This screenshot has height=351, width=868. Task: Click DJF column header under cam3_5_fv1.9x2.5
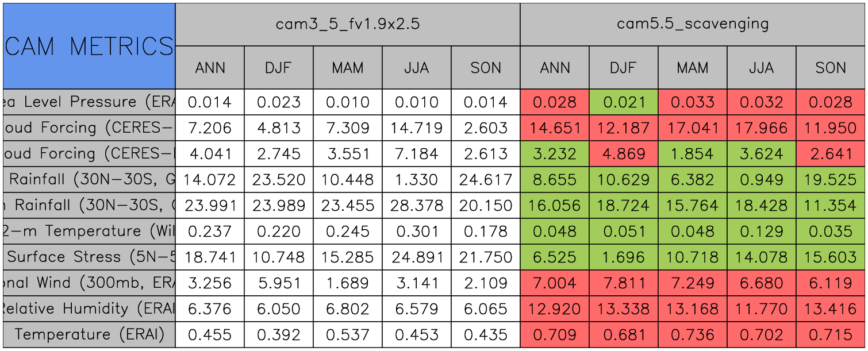(x=279, y=68)
